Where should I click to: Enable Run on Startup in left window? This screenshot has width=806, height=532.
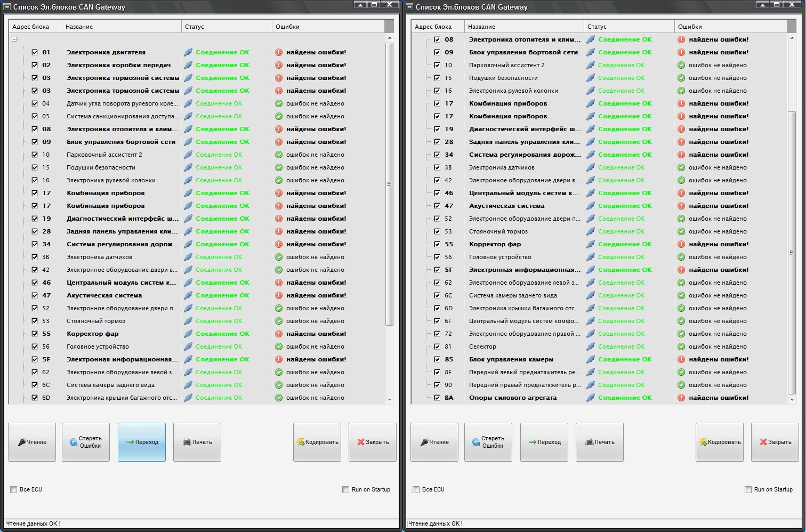click(345, 489)
